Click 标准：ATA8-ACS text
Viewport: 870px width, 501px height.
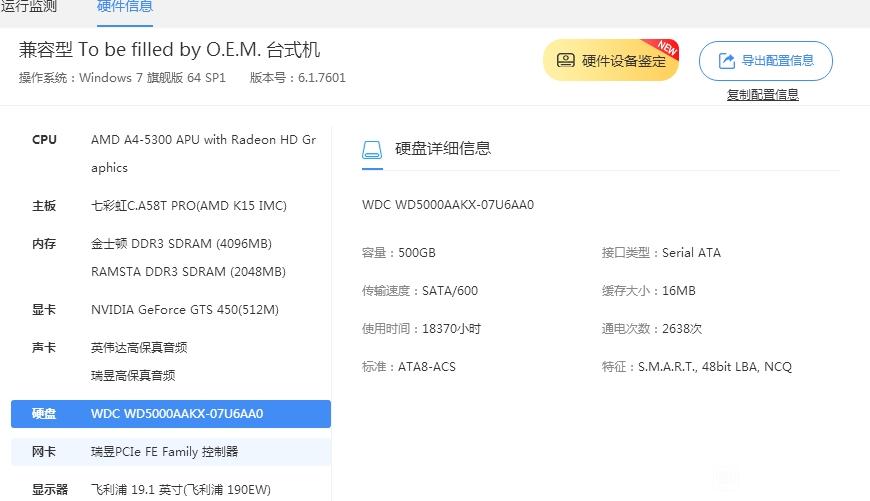click(x=408, y=367)
